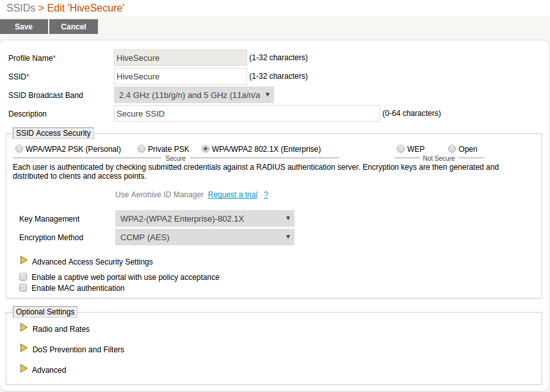Image resolution: width=550 pixels, height=392 pixels.
Task: Click the SSID name input field
Action: pos(180,76)
